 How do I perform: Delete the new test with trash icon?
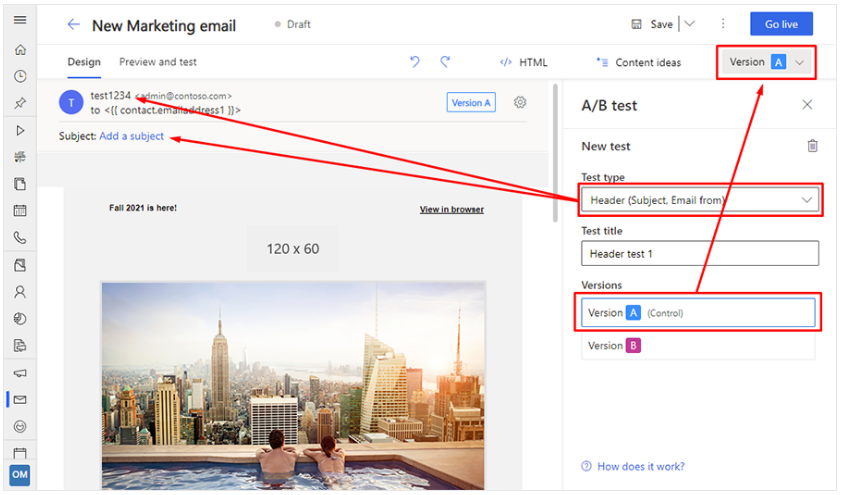pos(813,146)
